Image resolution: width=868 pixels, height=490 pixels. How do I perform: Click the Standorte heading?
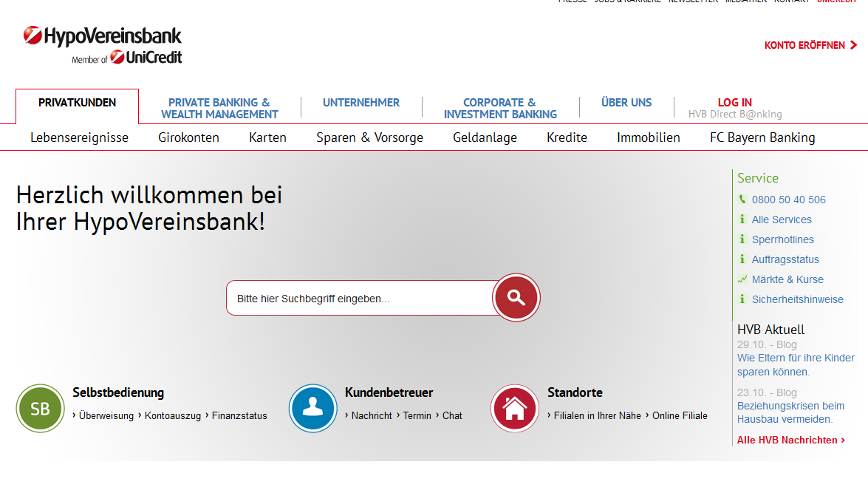[575, 392]
